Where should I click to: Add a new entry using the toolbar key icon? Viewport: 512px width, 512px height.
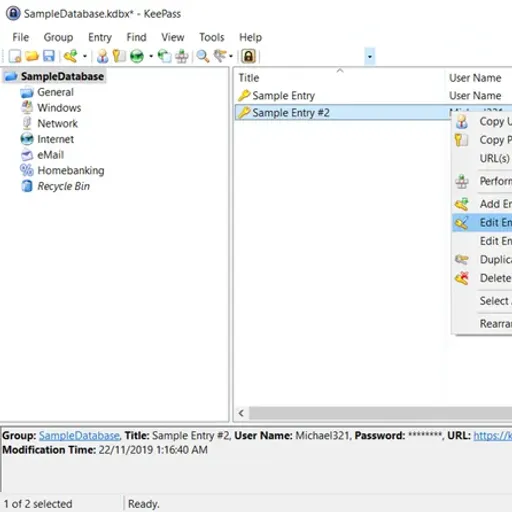71,56
